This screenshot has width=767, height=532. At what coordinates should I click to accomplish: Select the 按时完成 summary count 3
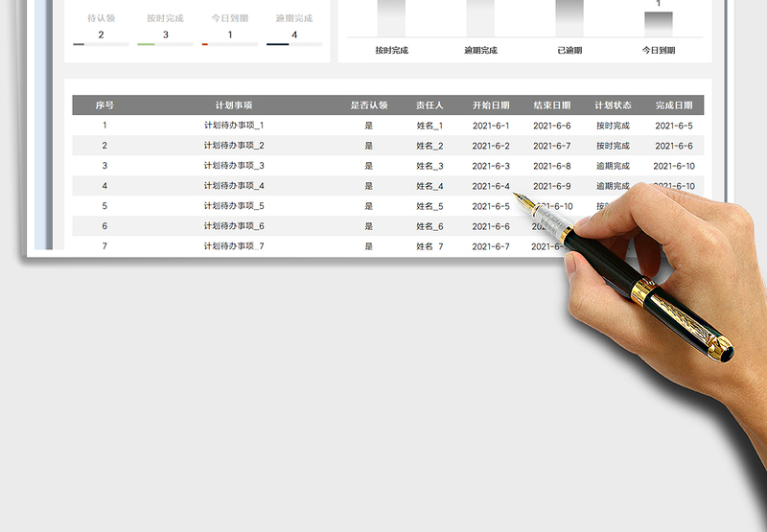coord(165,35)
